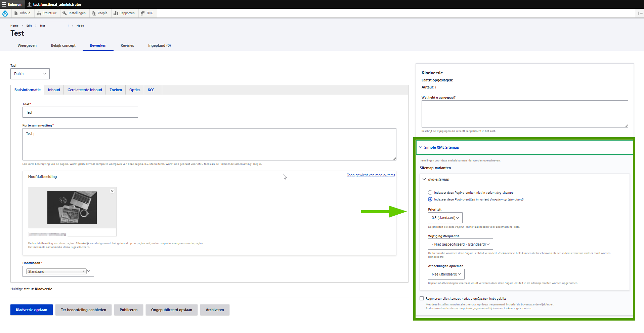This screenshot has width=644, height=333.
Task: Collapse the Simple XML Sitemap section
Action: click(x=441, y=147)
